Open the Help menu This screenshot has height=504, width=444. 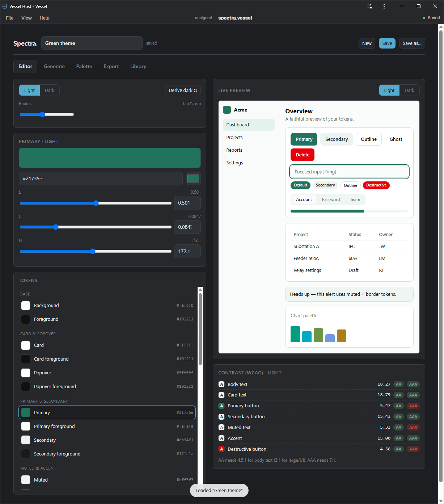pyautogui.click(x=45, y=18)
